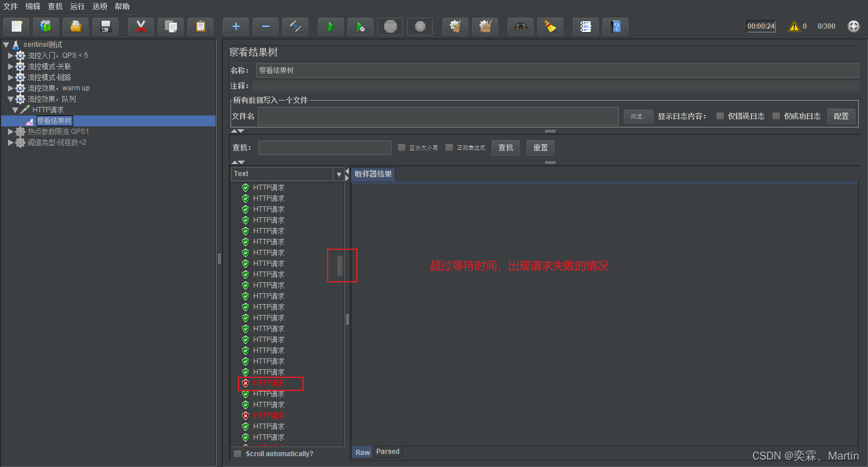Click the Open folder icon
Viewport: 868px width, 467px height.
click(x=76, y=26)
